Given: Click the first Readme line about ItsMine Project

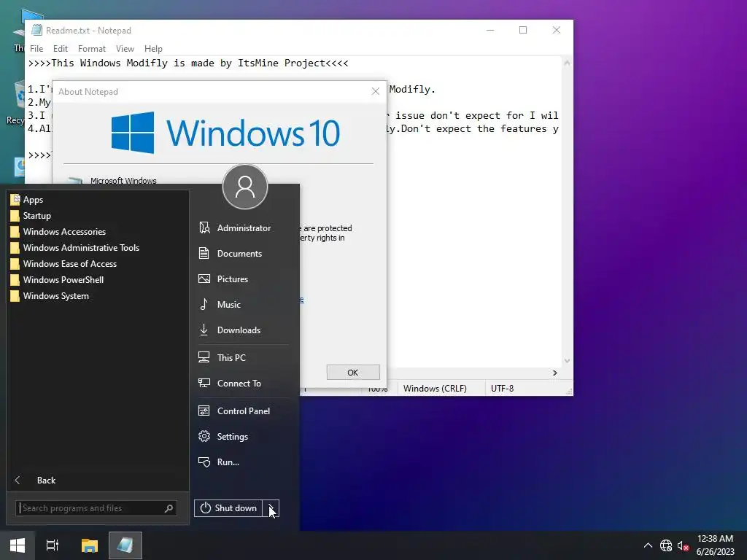Looking at the screenshot, I should click(x=188, y=63).
